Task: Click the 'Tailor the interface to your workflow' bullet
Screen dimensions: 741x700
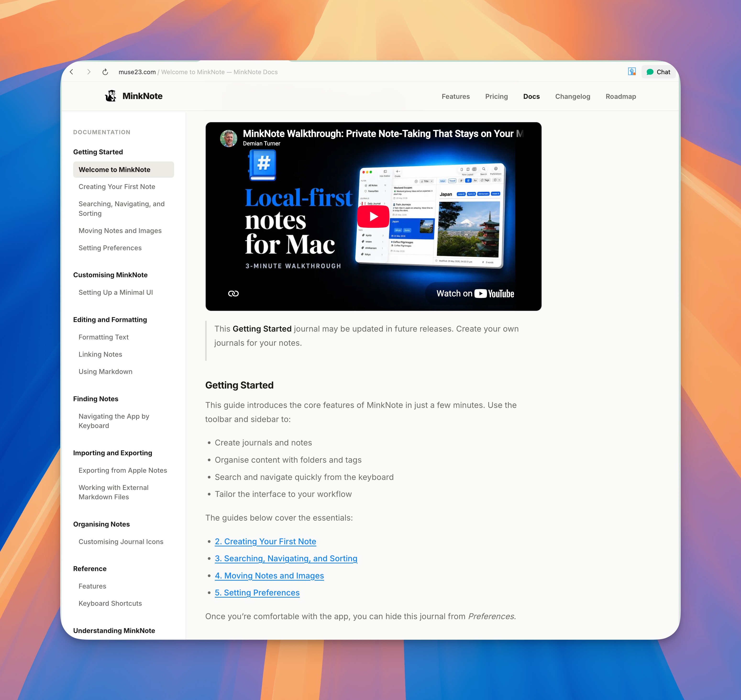Action: [x=283, y=494]
